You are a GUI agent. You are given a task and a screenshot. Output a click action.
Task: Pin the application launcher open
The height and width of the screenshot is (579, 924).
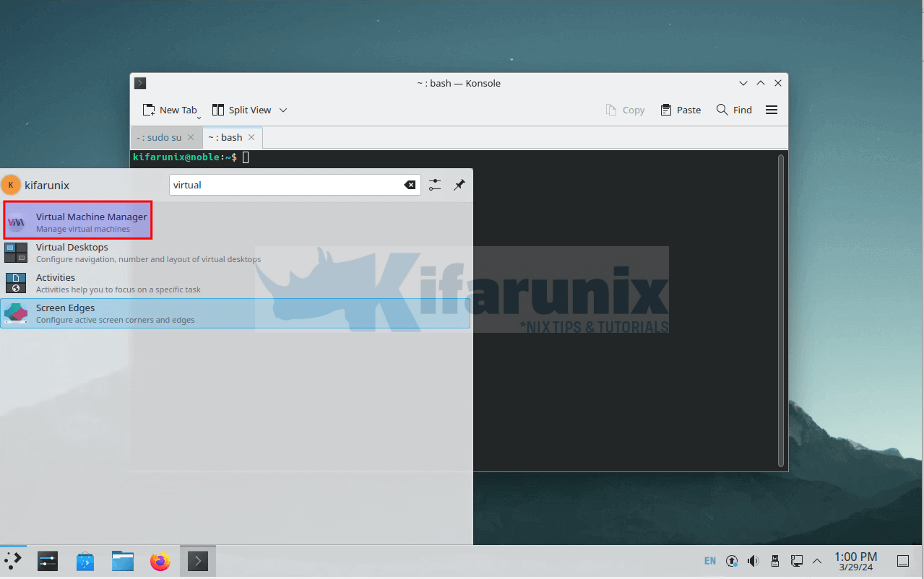tap(459, 185)
